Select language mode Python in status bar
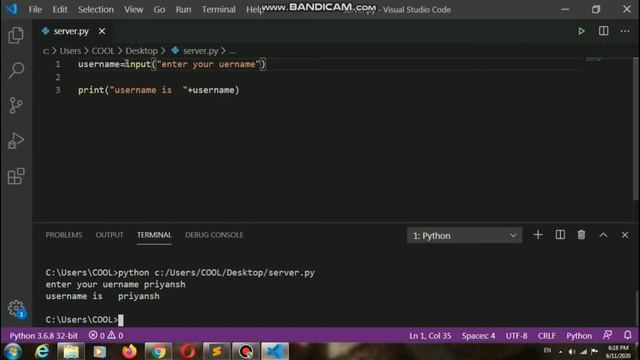640x360 pixels. click(x=579, y=336)
